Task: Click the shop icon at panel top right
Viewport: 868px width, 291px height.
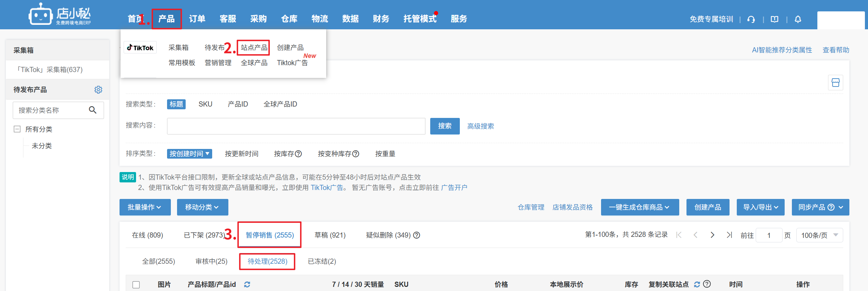Action: [x=835, y=83]
